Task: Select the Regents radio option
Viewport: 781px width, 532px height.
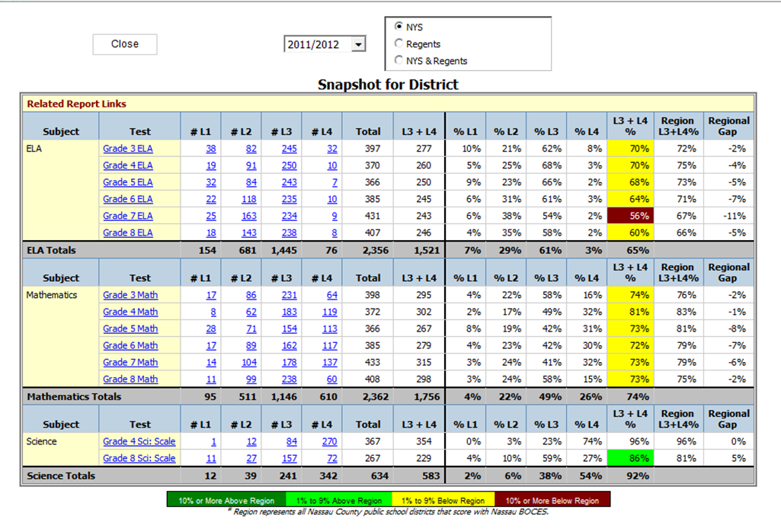Action: (399, 43)
